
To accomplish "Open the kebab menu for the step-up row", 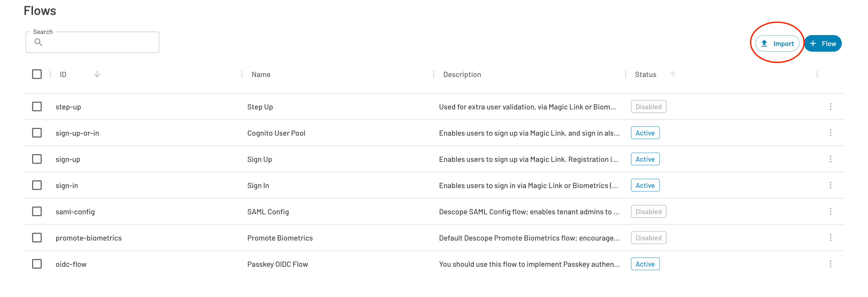I will click(831, 107).
